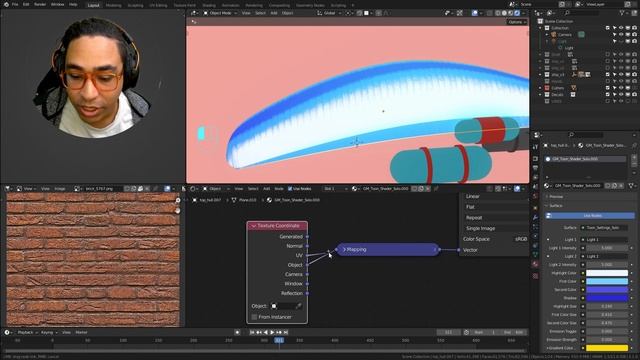Viewport: 640px width, 360px height.
Task: Jump to the end frame of timeline
Action: click(286, 333)
